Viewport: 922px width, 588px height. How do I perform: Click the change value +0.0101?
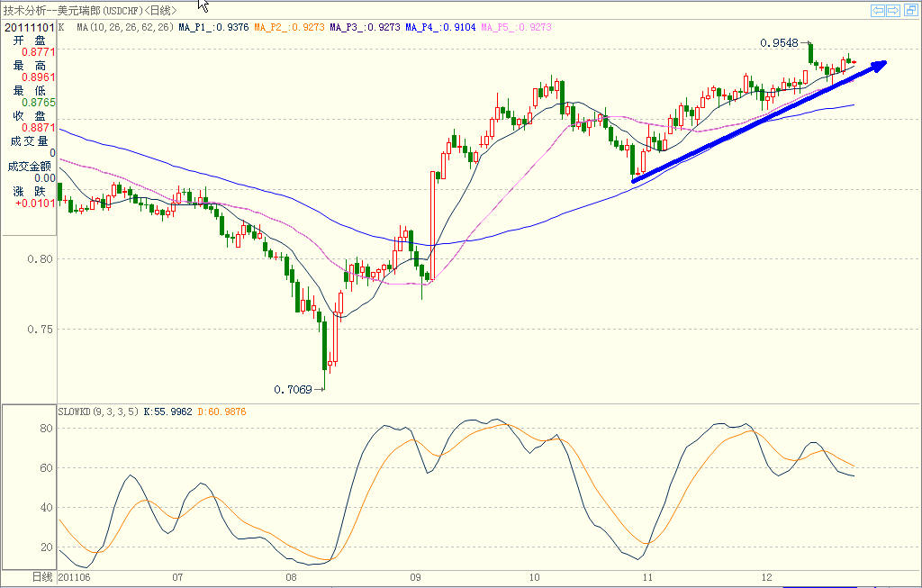click(x=35, y=204)
